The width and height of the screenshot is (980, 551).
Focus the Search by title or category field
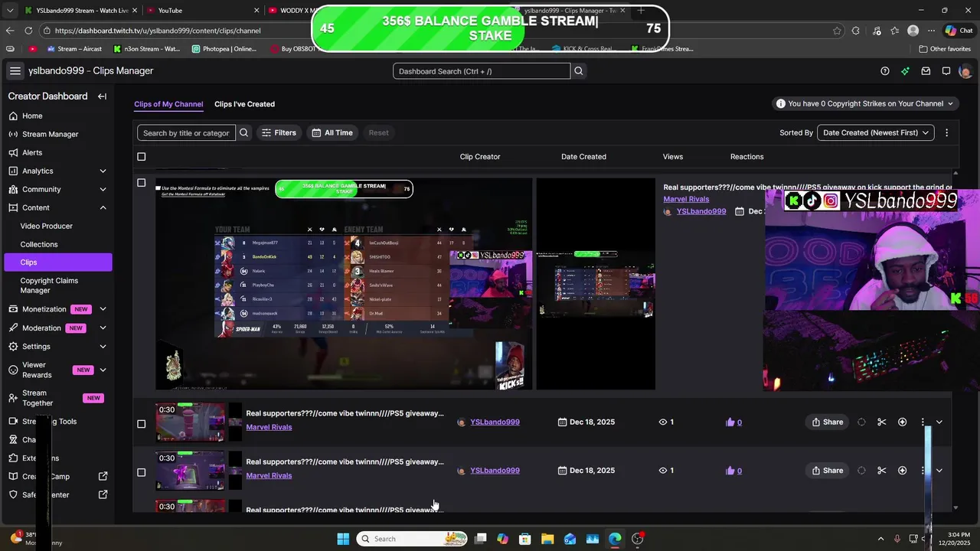click(x=186, y=132)
